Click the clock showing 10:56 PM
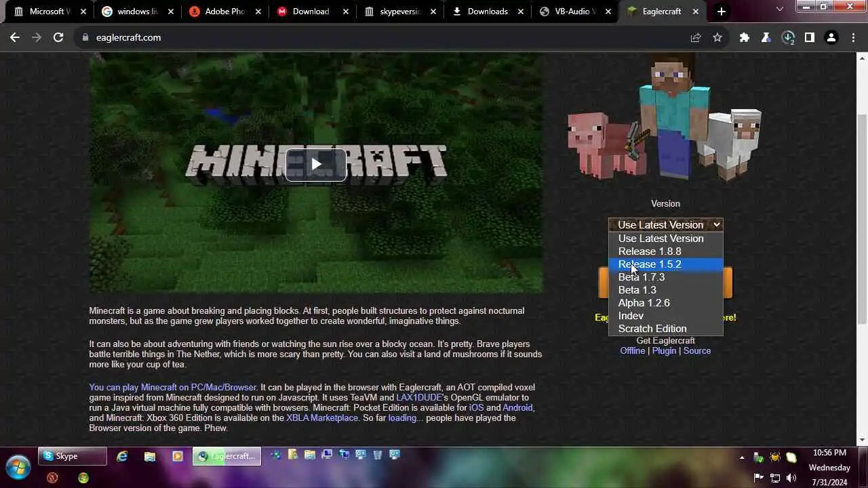This screenshot has width=868, height=488. pos(829,453)
